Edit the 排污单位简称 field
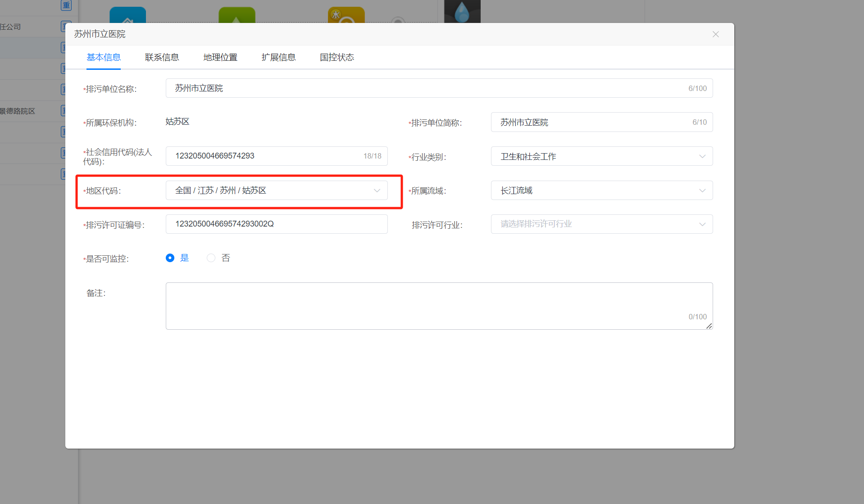Viewport: 864px width, 504px height. click(x=602, y=122)
